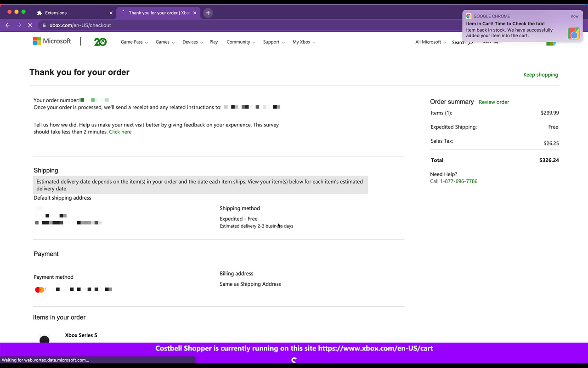Open the All Microsoft dropdown
Screen dimensions: 588x368
pos(430,42)
